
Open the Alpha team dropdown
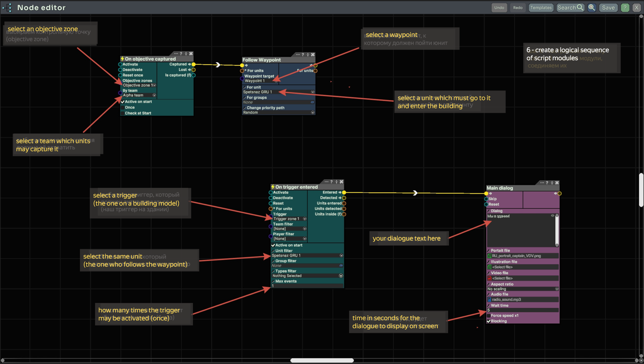click(x=154, y=95)
